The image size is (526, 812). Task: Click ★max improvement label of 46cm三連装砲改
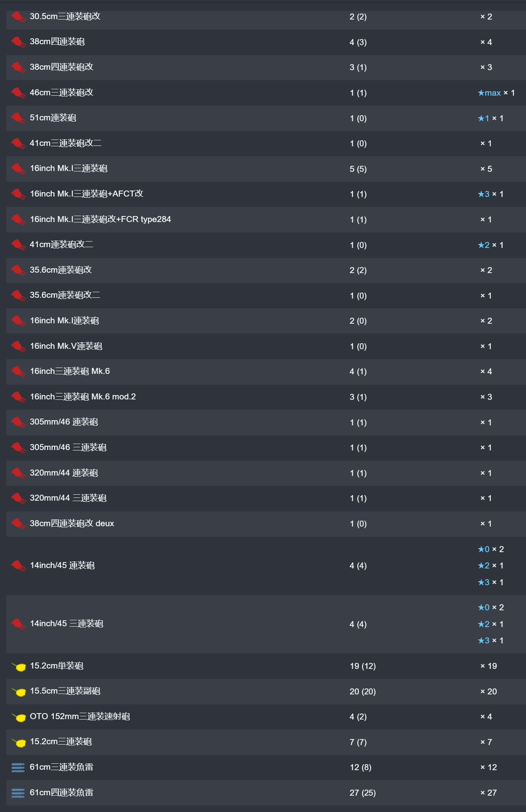489,93
